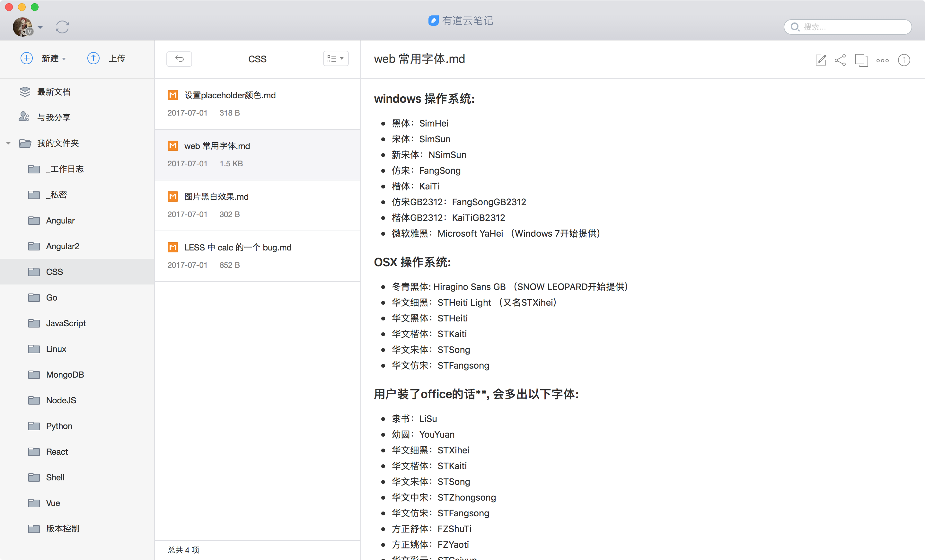Click the upload arrow icon
This screenshot has width=925, height=560.
pyautogui.click(x=93, y=58)
